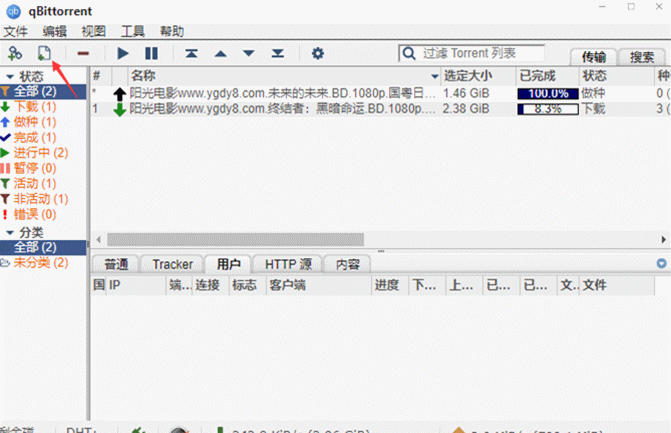Collapse the 分类 category section

tap(9, 232)
